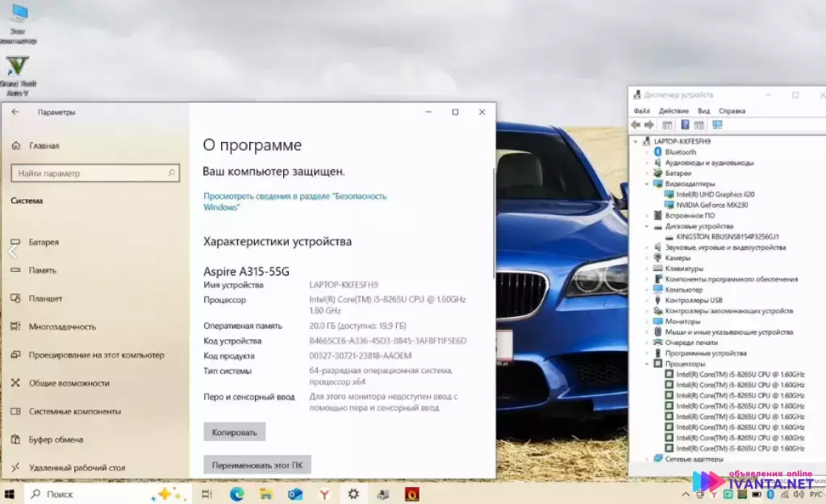Click the Properties icon in Device Manager toolbar

[667, 124]
